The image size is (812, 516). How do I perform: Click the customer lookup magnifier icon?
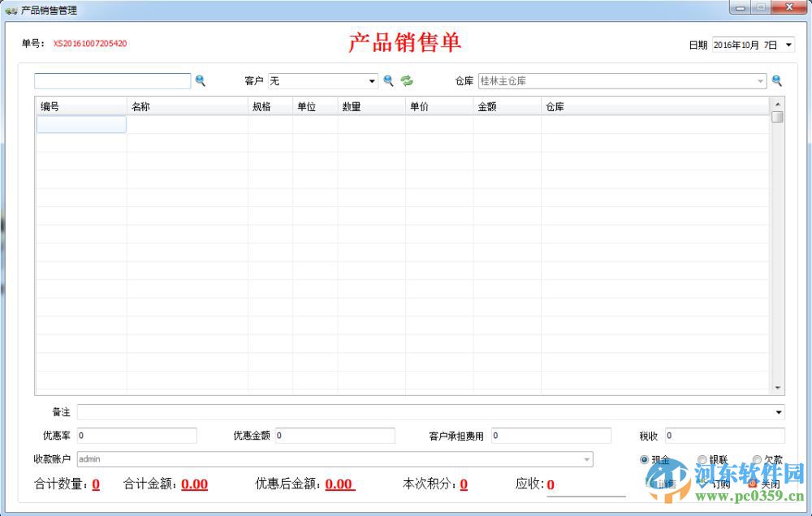[x=389, y=81]
